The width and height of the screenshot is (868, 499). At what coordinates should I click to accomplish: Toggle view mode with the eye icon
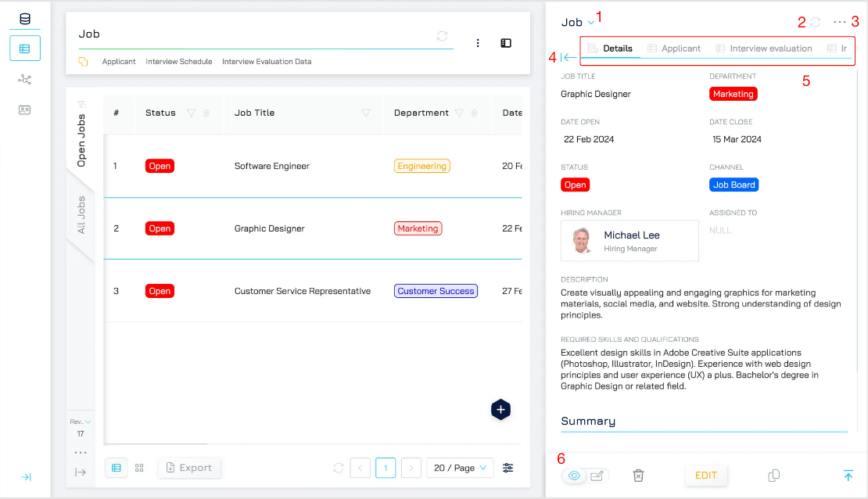(574, 476)
